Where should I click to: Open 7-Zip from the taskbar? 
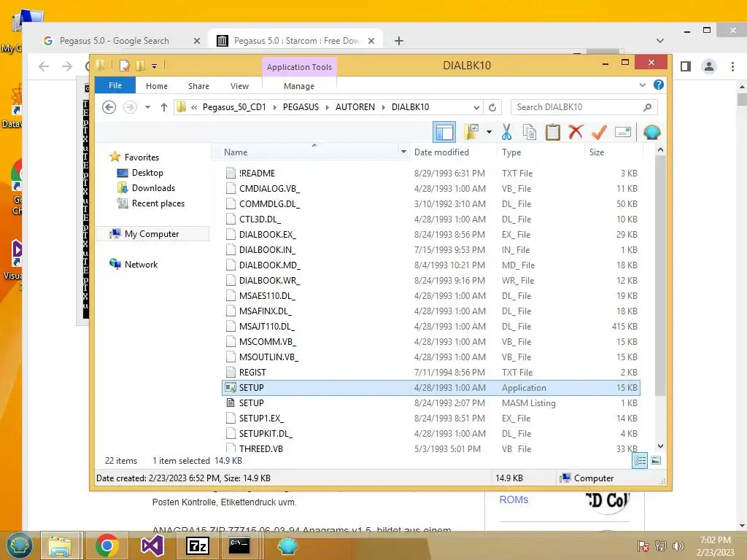(198, 545)
